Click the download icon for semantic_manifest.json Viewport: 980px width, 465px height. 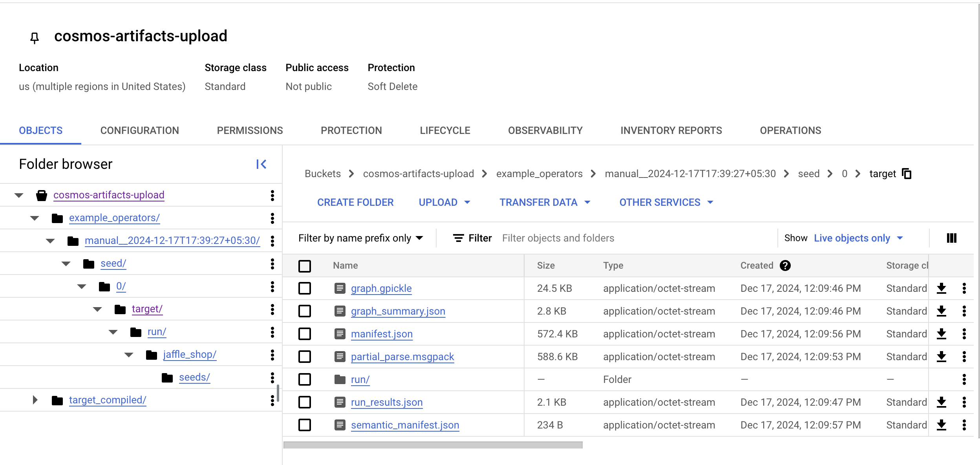coord(942,425)
